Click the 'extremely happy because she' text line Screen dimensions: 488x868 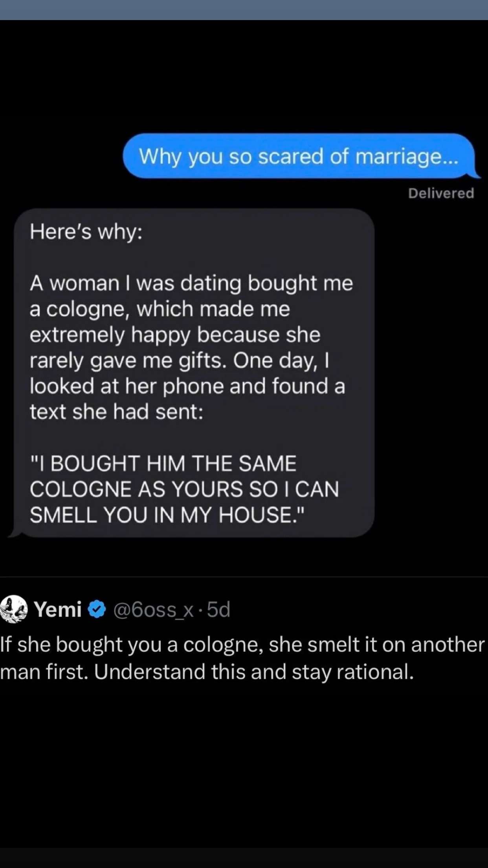(175, 335)
